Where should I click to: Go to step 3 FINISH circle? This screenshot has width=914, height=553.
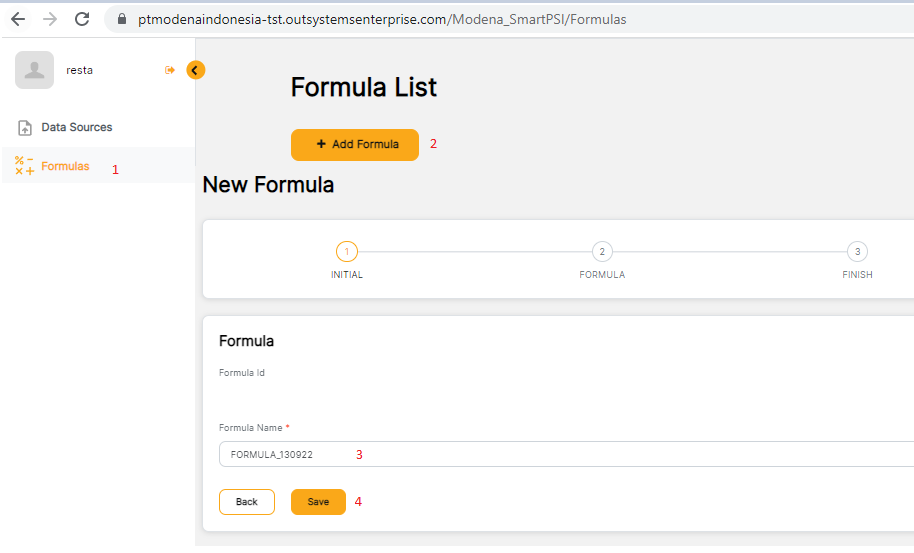(x=857, y=252)
